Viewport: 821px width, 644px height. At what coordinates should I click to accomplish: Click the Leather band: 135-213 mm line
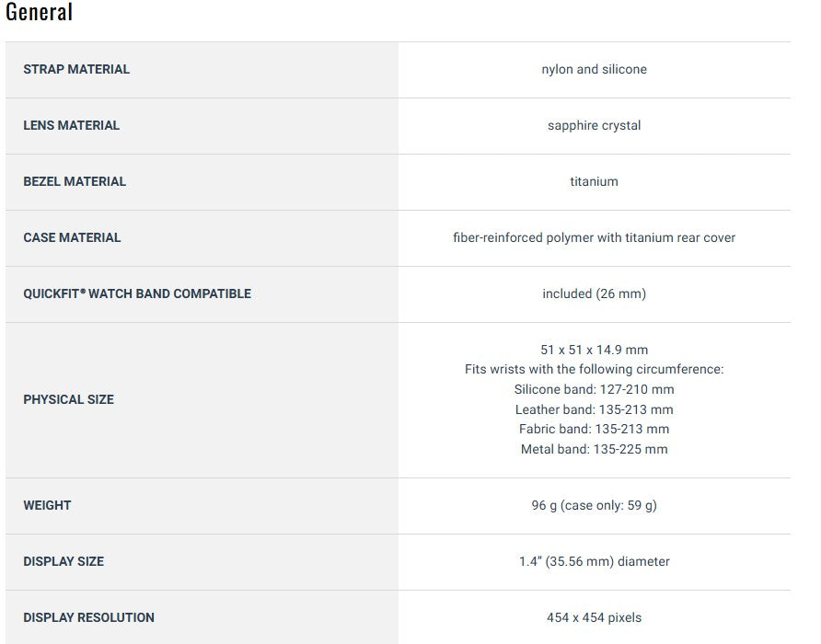pyautogui.click(x=594, y=409)
